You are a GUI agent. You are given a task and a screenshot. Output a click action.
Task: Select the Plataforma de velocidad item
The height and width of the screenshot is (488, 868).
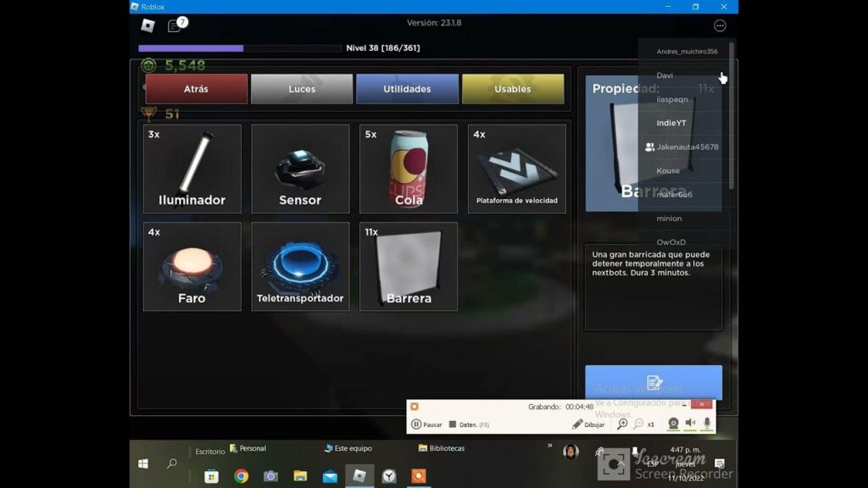516,169
